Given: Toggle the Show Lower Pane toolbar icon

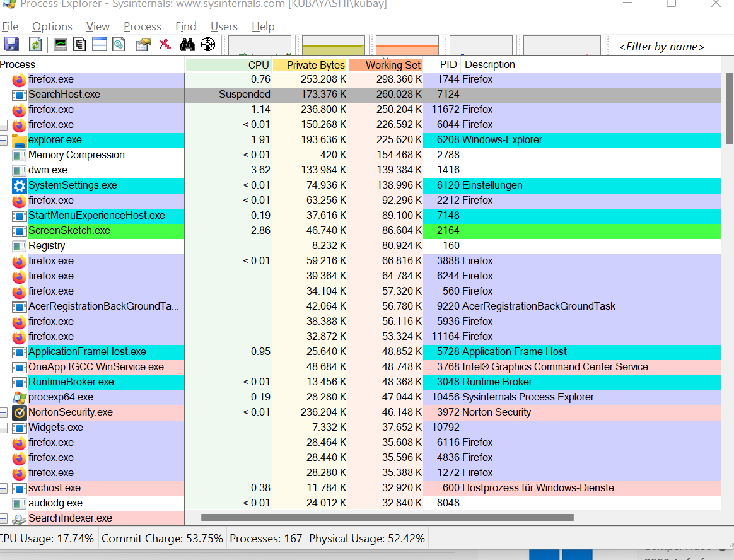Looking at the screenshot, I should (99, 45).
